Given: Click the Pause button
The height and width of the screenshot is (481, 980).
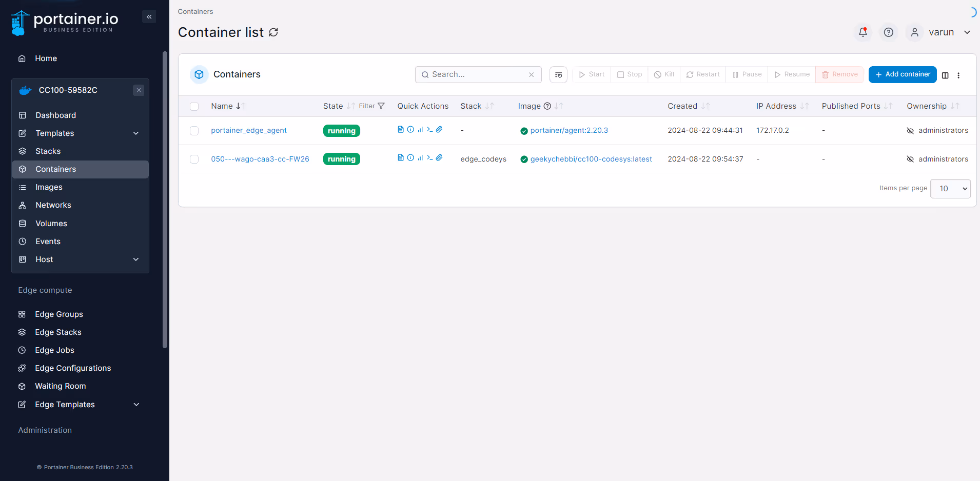Looking at the screenshot, I should [x=747, y=74].
